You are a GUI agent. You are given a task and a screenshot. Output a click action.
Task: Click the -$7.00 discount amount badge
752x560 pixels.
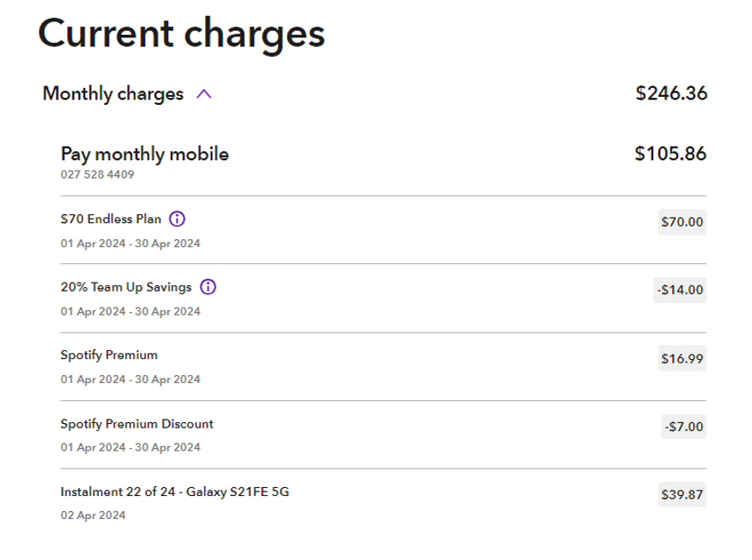[684, 427]
